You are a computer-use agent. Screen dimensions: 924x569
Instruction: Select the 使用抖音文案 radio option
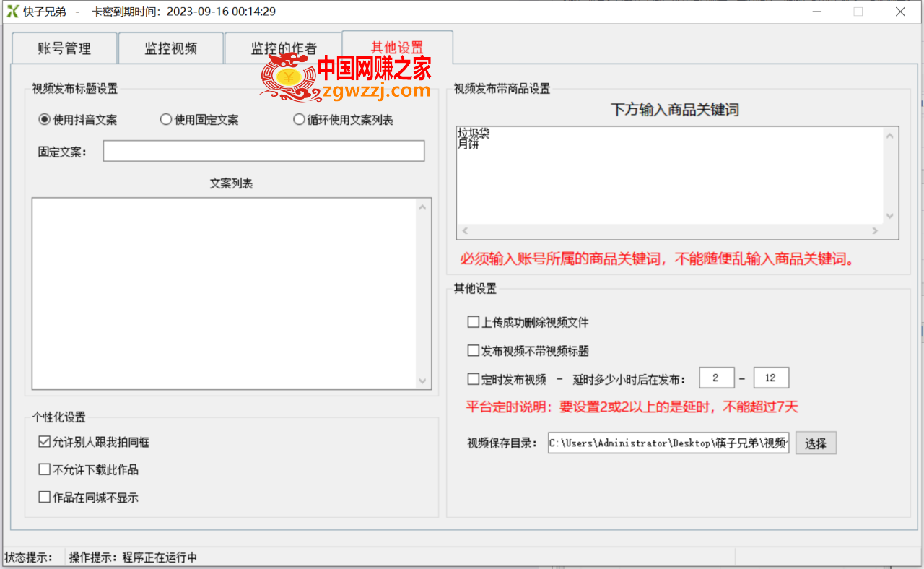point(78,120)
